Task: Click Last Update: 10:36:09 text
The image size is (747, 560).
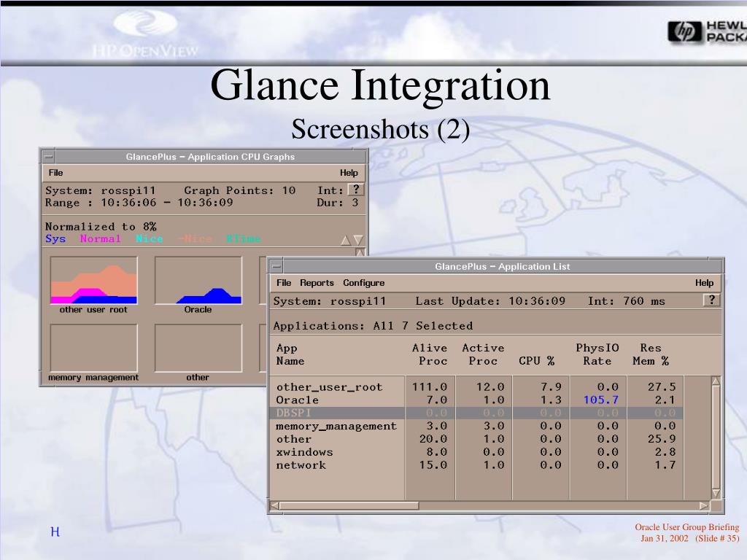Action: (490, 301)
